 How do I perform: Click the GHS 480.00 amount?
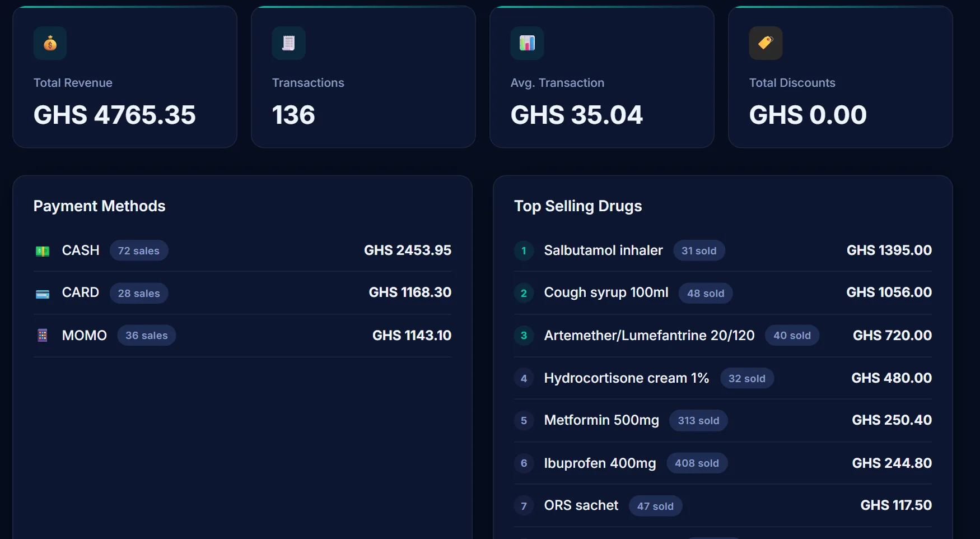[892, 378]
